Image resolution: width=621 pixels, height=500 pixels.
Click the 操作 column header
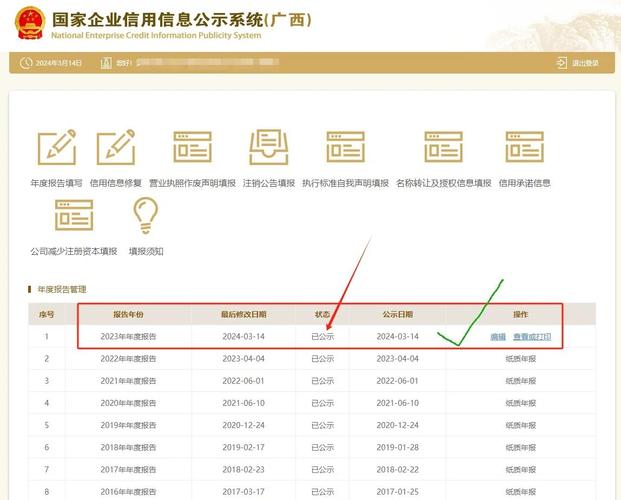pos(520,314)
